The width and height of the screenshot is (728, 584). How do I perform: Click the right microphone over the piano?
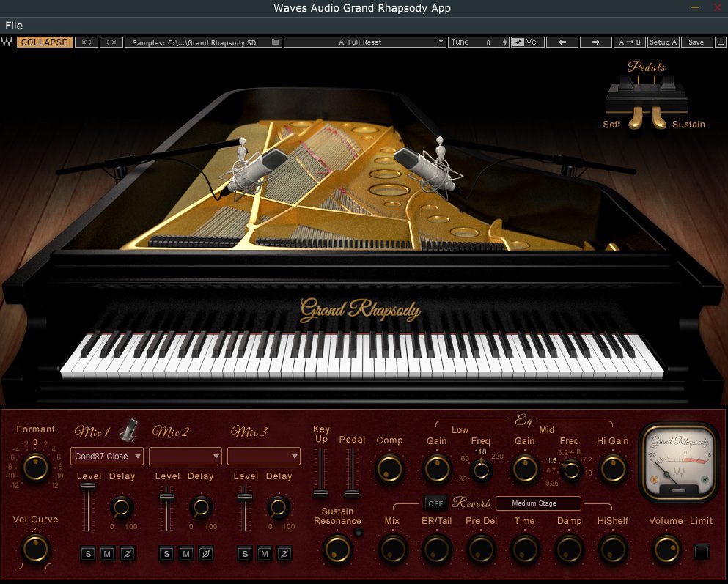pos(427,168)
